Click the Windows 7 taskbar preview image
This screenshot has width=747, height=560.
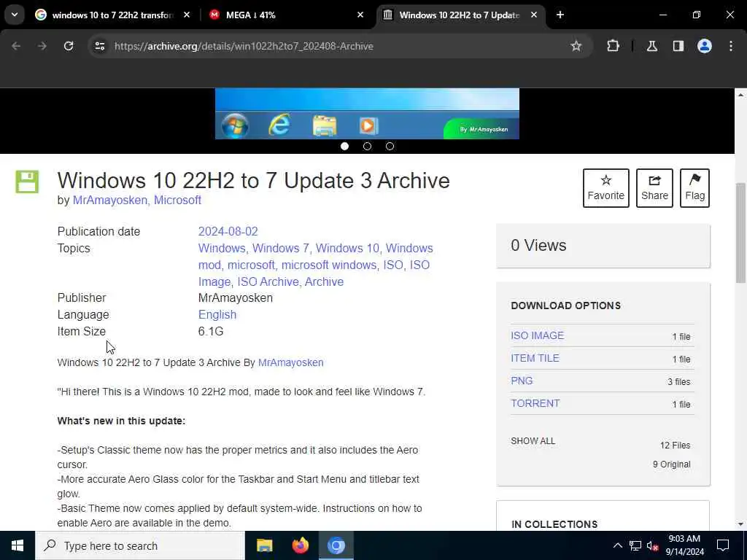[367, 114]
